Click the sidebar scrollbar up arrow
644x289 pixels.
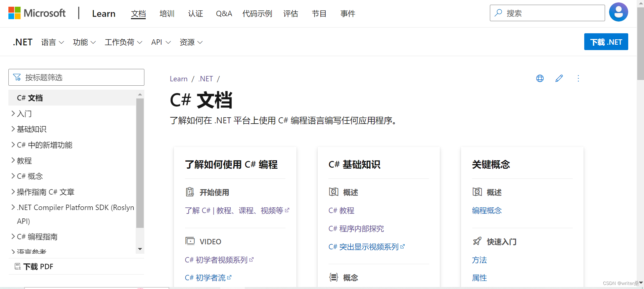[140, 94]
